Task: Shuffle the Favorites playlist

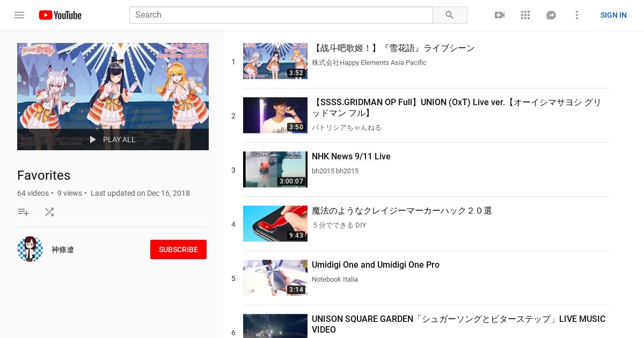Action: pyautogui.click(x=49, y=212)
